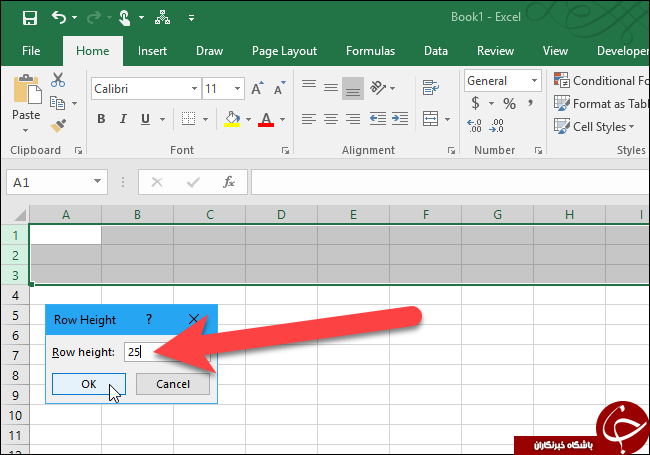Click the Select All corner triangle

[x=20, y=215]
